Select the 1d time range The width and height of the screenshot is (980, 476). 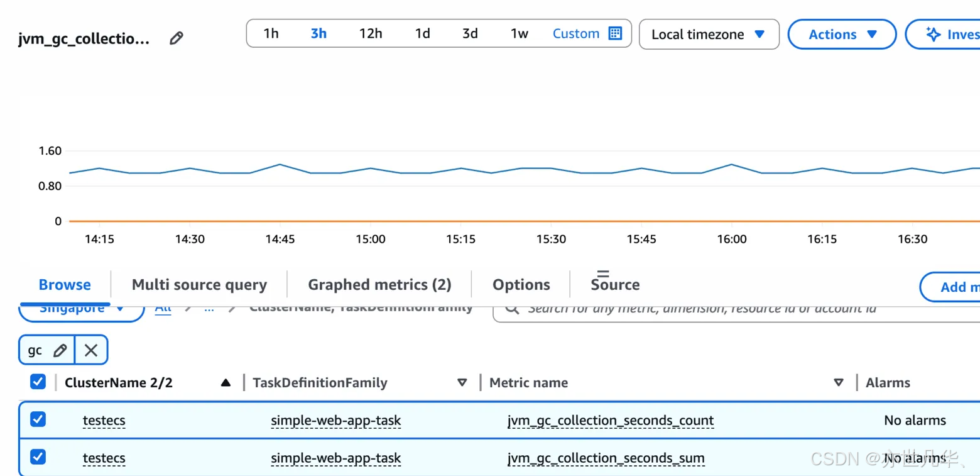pos(422,33)
